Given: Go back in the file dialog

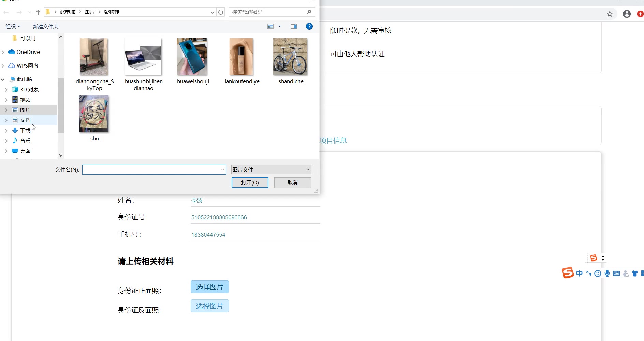Looking at the screenshot, I should (x=6, y=12).
